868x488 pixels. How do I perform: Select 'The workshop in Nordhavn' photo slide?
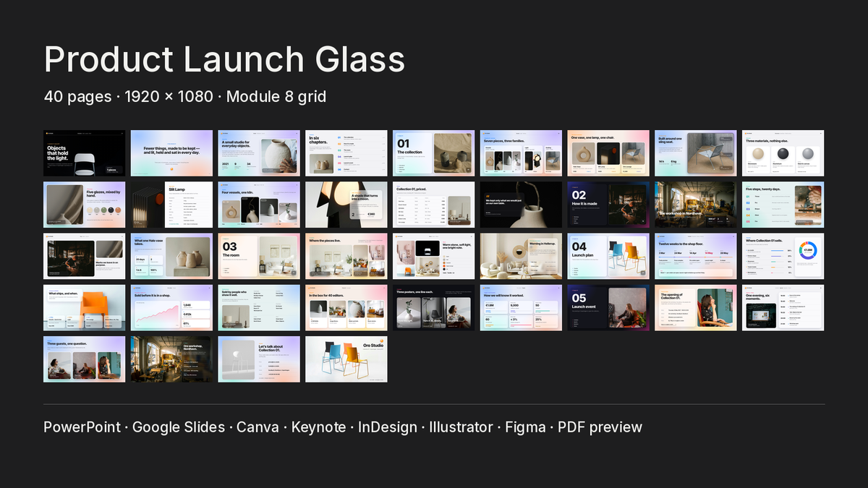pos(696,205)
